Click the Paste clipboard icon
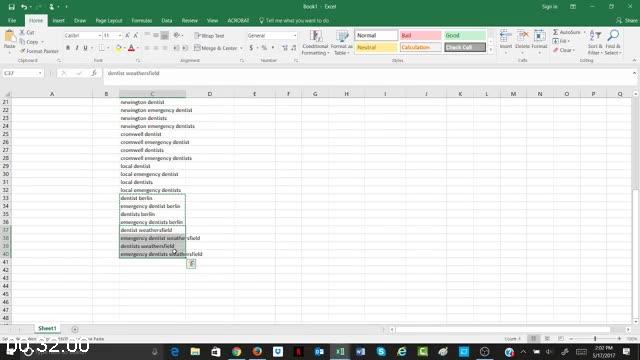 click(9, 37)
